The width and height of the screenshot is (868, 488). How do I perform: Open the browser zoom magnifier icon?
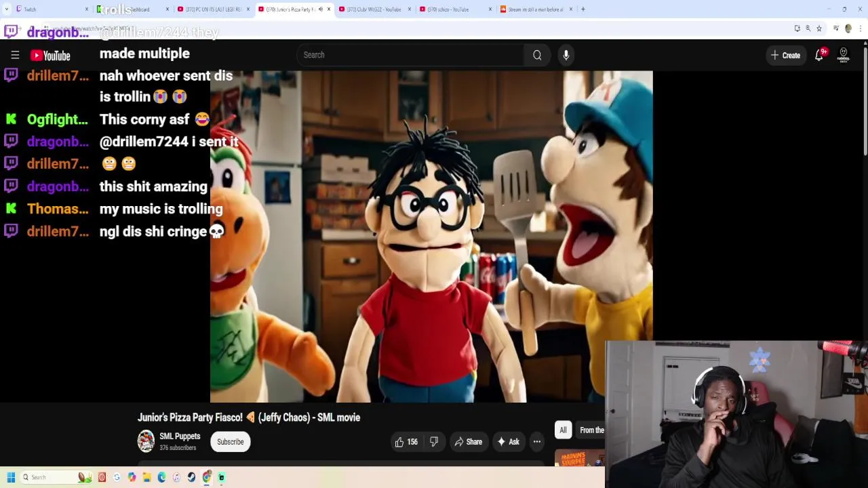pyautogui.click(x=808, y=28)
